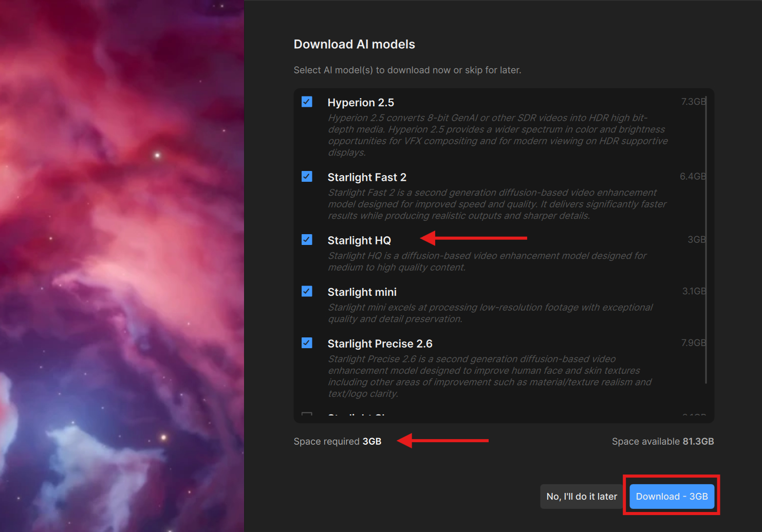Toggle the Starlight mini checkbox
Screen dimensions: 762x532
coord(307,291)
